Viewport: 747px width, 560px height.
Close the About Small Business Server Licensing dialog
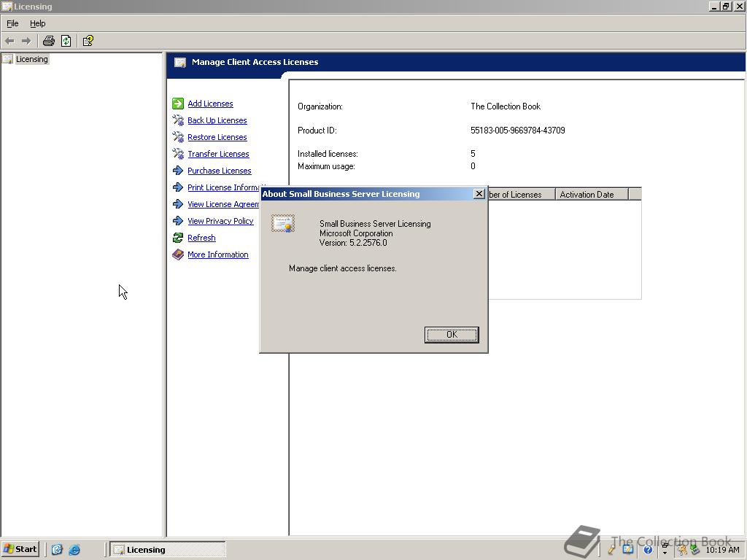click(479, 194)
